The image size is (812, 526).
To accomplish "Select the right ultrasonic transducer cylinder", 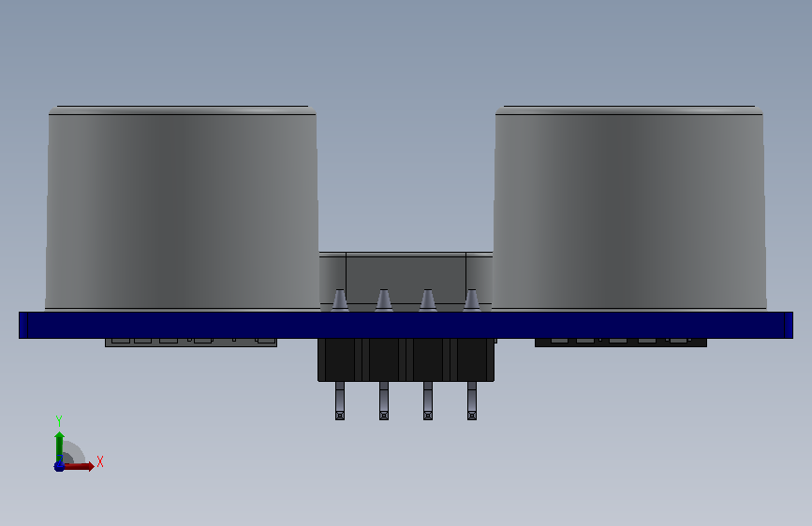I will [629, 208].
